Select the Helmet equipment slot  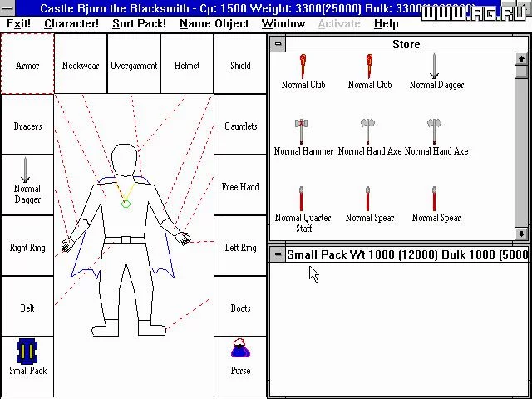point(187,63)
